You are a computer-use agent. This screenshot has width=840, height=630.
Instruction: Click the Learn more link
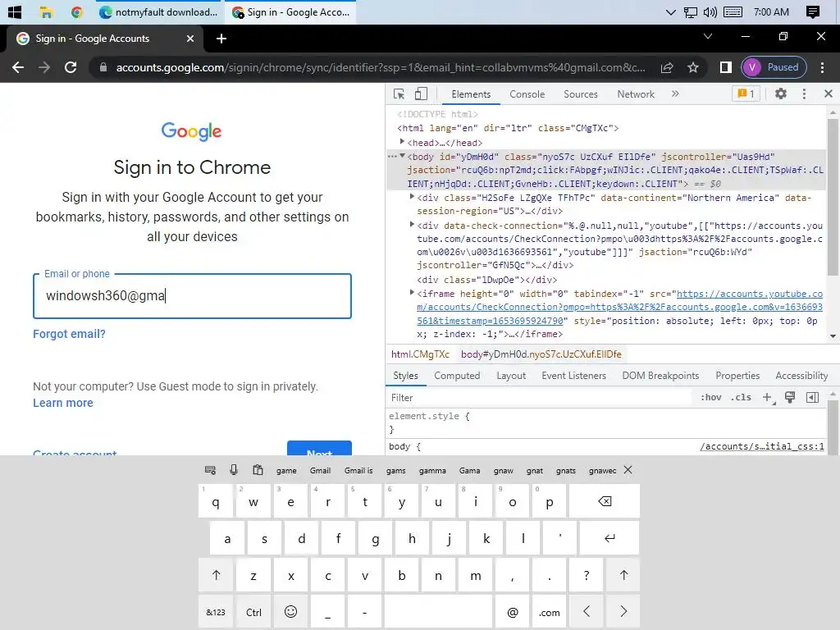(x=62, y=403)
